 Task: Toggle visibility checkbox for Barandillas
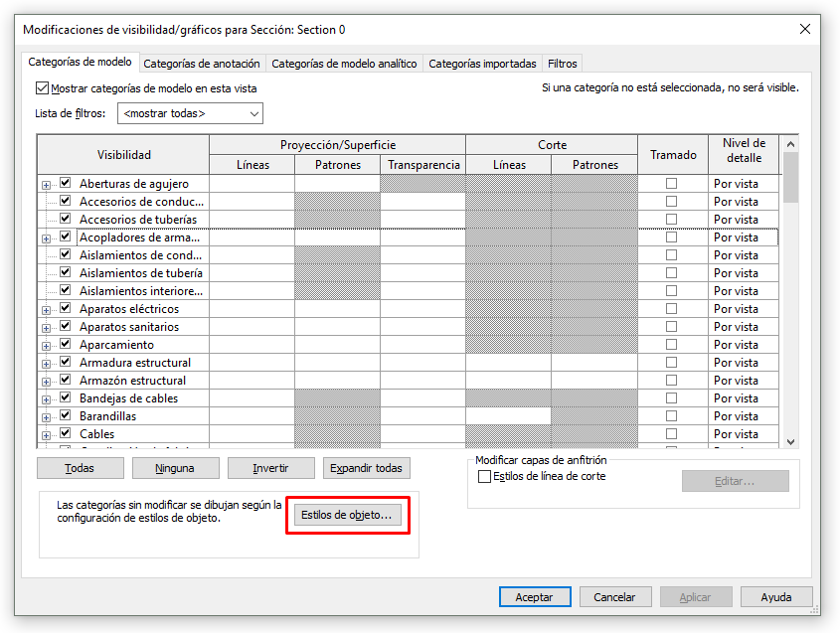point(66,415)
